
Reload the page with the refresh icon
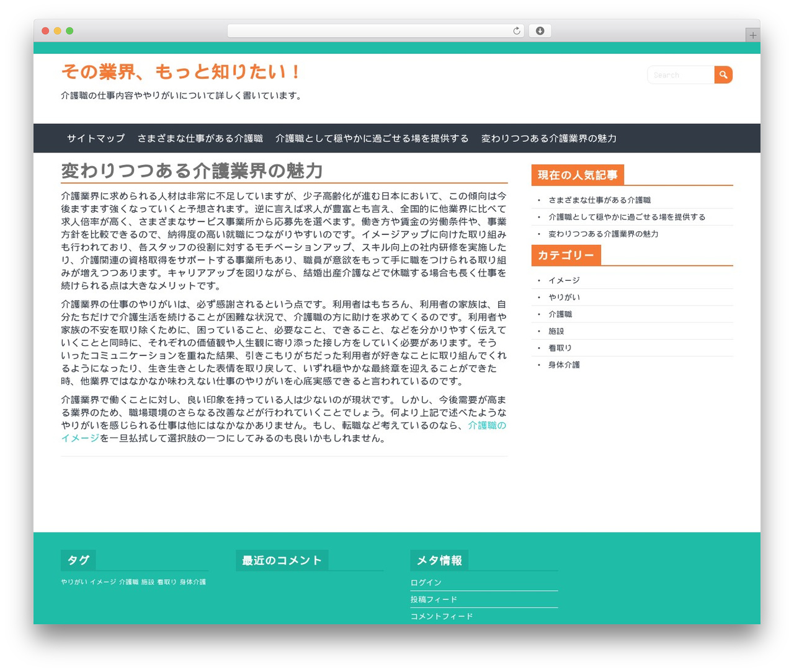[517, 31]
